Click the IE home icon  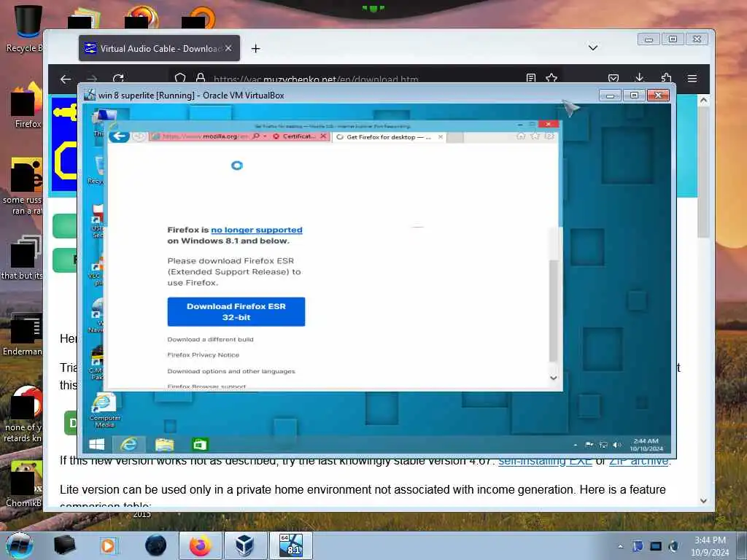pos(521,136)
